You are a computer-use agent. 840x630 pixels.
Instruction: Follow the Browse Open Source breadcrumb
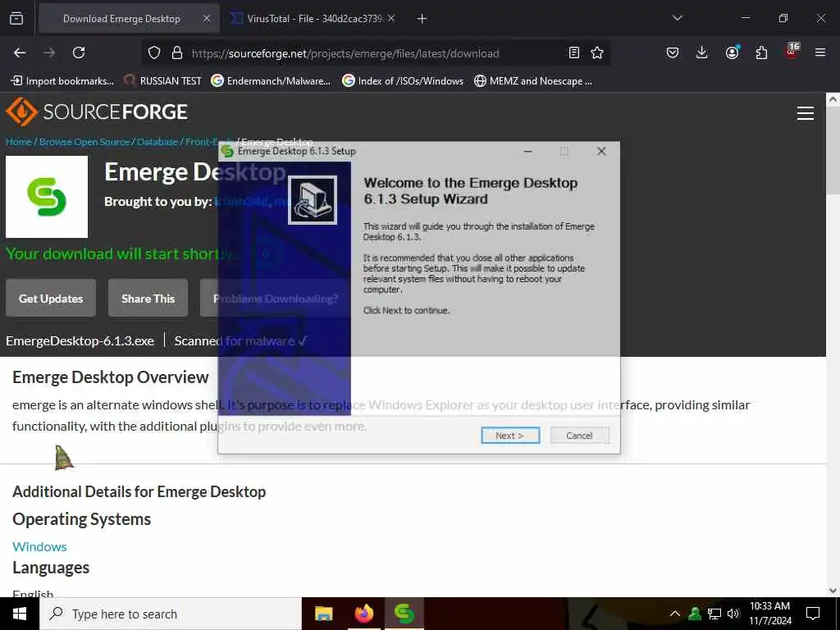point(84,142)
